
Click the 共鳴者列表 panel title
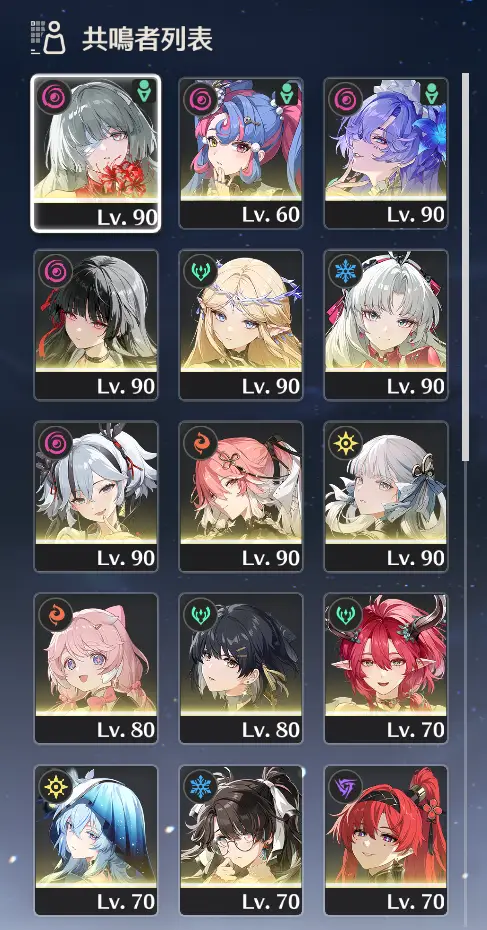coord(148,39)
